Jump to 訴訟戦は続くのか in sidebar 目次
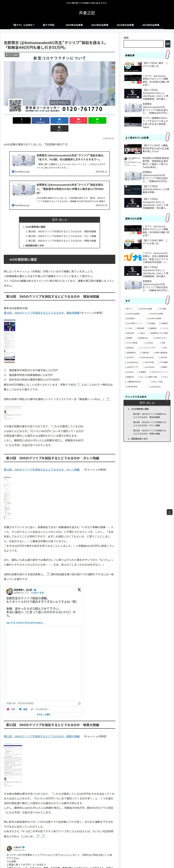This screenshot has height=868, width=174. tap(139, 439)
